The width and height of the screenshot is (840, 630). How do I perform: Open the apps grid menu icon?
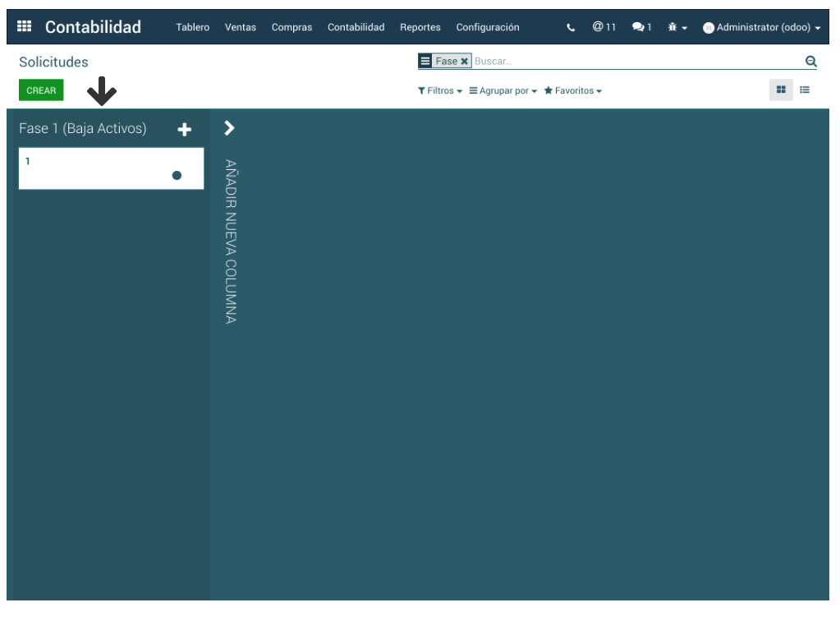(24, 27)
